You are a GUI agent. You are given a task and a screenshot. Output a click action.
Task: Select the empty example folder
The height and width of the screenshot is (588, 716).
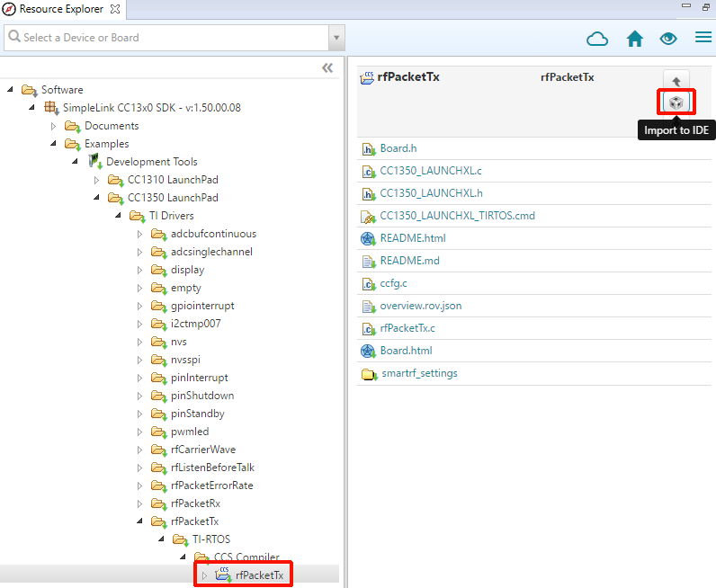(x=185, y=288)
